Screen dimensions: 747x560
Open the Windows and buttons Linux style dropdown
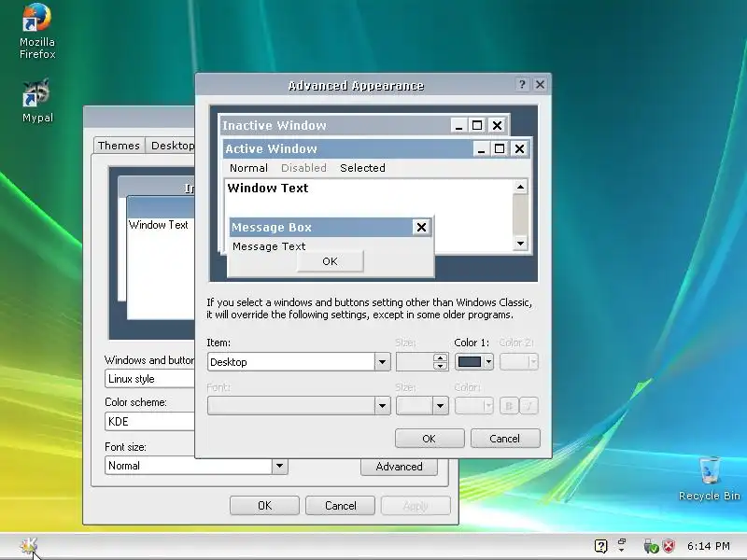[149, 379]
